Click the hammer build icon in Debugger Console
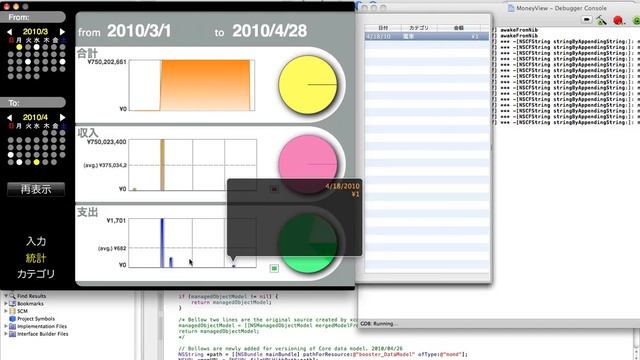 pos(601,20)
